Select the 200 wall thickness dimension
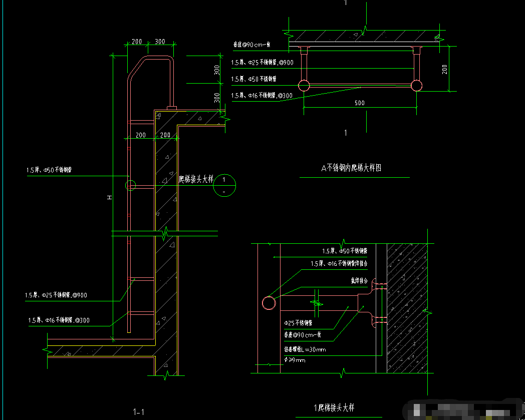This screenshot has width=525, height=420. (x=165, y=135)
